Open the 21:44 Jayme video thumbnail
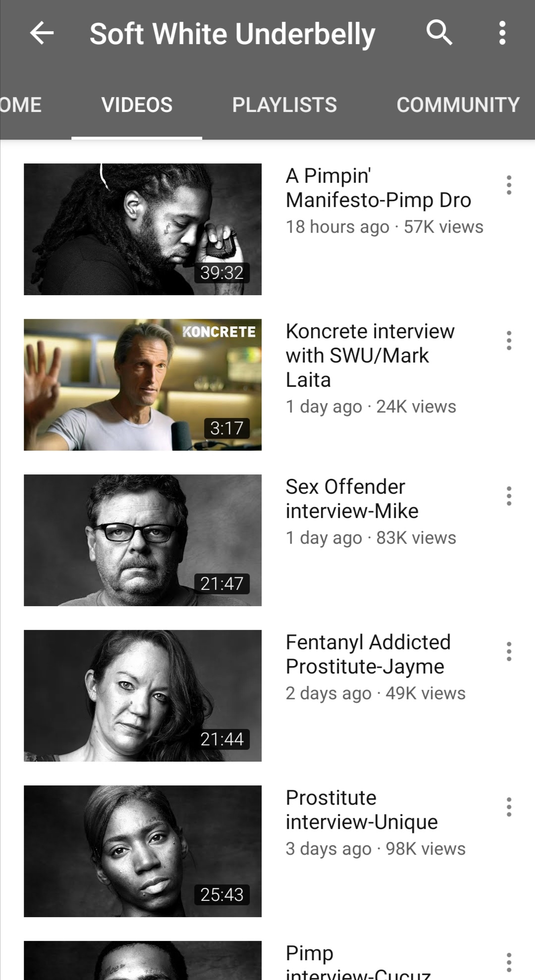 (x=143, y=696)
